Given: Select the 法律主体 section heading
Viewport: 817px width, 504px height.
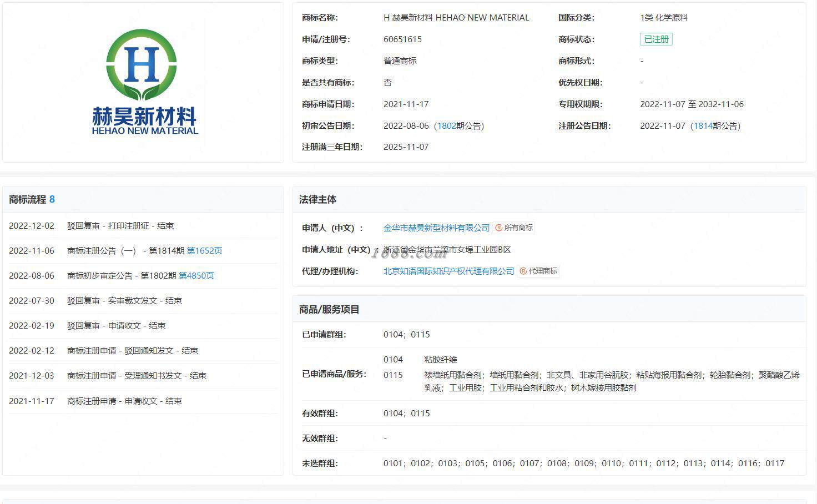Looking at the screenshot, I should pos(317,199).
